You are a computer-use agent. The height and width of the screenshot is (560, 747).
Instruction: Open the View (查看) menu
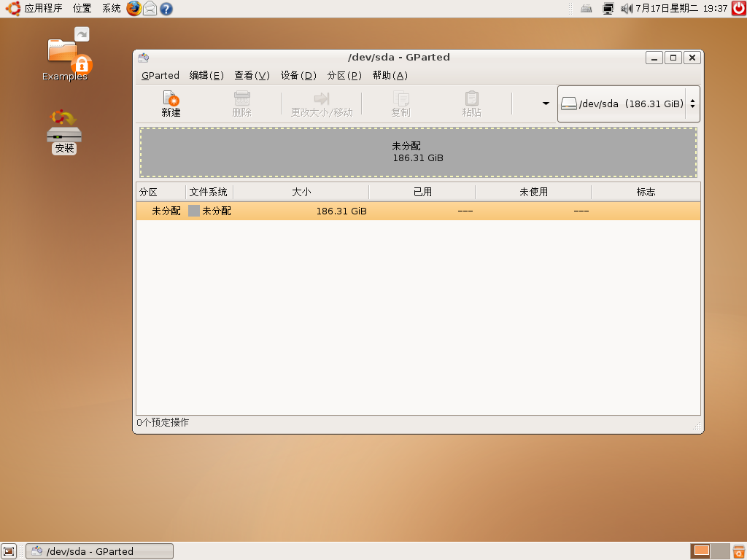click(x=252, y=75)
